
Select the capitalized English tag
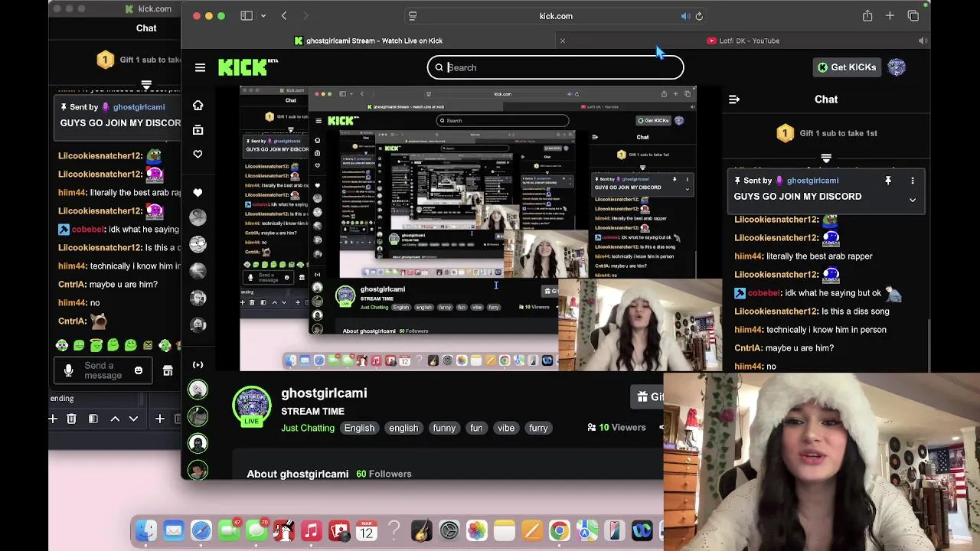point(359,428)
